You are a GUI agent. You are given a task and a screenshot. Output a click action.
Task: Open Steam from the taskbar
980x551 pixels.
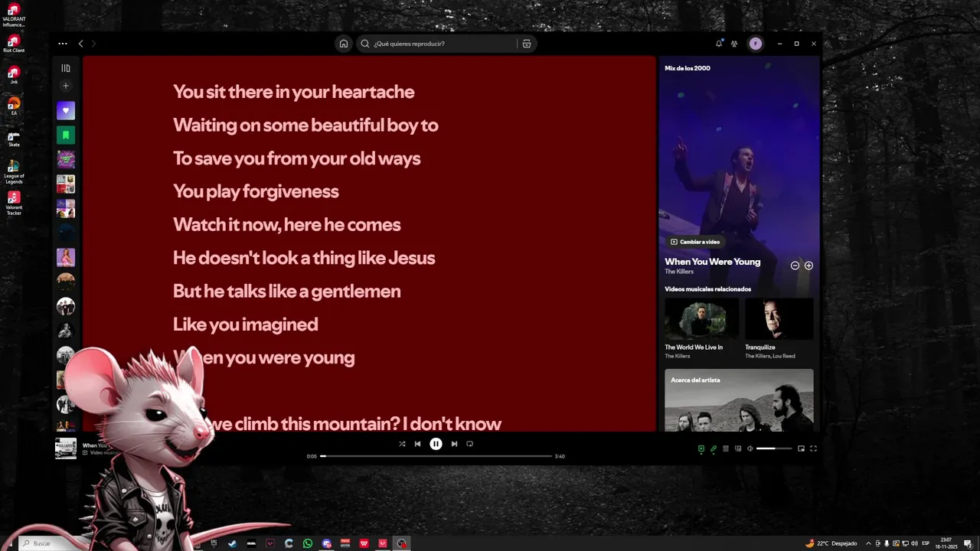click(x=233, y=543)
